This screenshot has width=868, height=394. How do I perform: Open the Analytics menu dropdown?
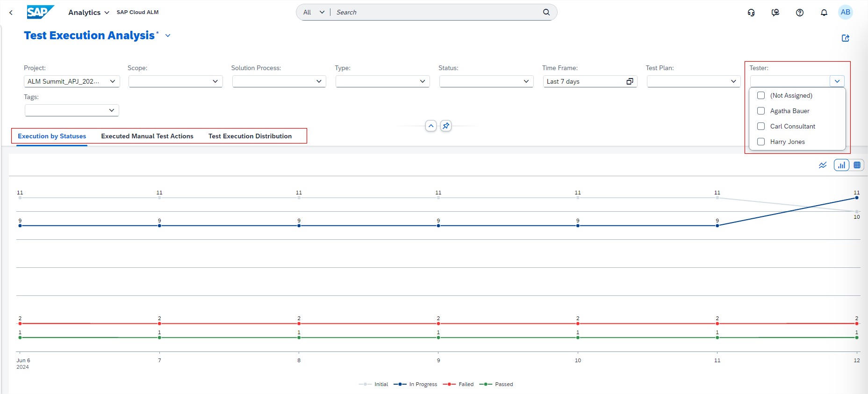(x=88, y=13)
